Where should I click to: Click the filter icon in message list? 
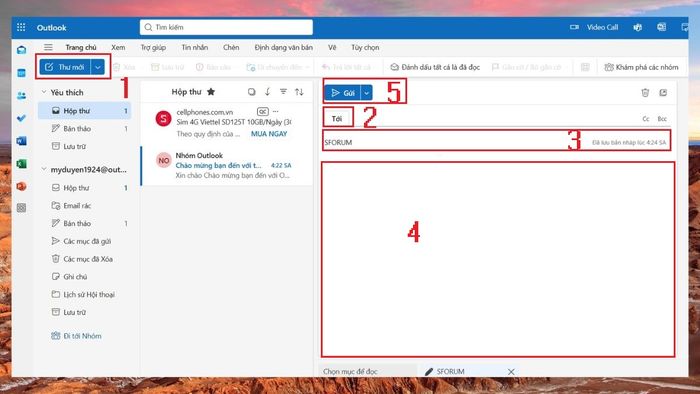tap(283, 91)
